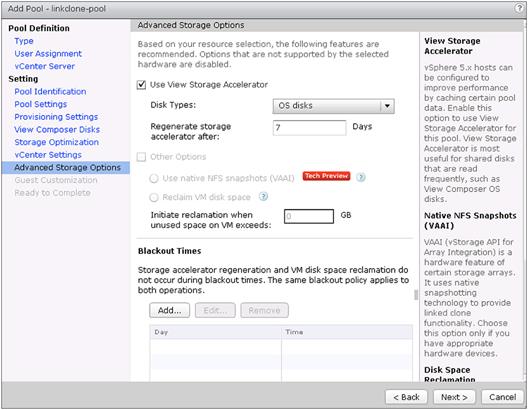Screen dimensions: 528x410
Task: Uncheck Use View Storage Accelerator checkbox
Action: click(x=141, y=85)
